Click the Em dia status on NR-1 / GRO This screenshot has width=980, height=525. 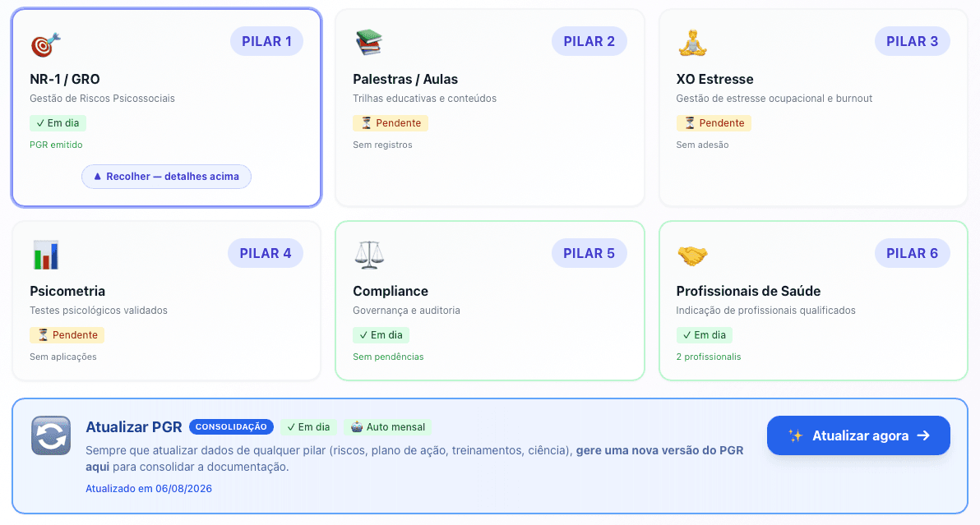(x=58, y=123)
